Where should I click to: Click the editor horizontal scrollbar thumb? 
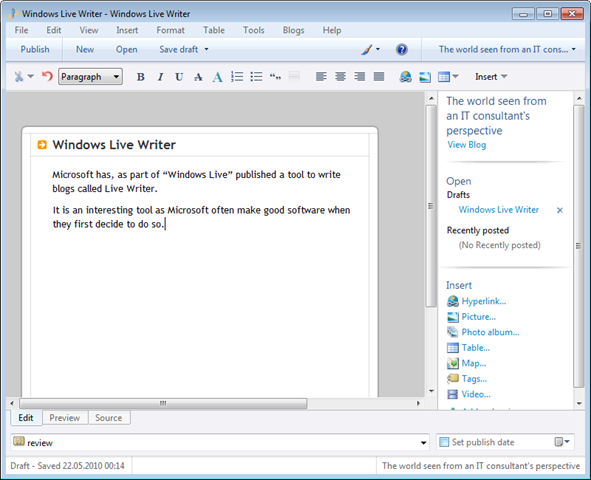[x=163, y=403]
